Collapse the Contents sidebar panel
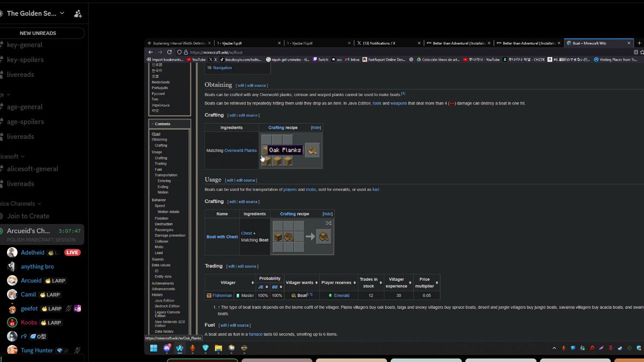644x362 pixels. click(x=152, y=124)
